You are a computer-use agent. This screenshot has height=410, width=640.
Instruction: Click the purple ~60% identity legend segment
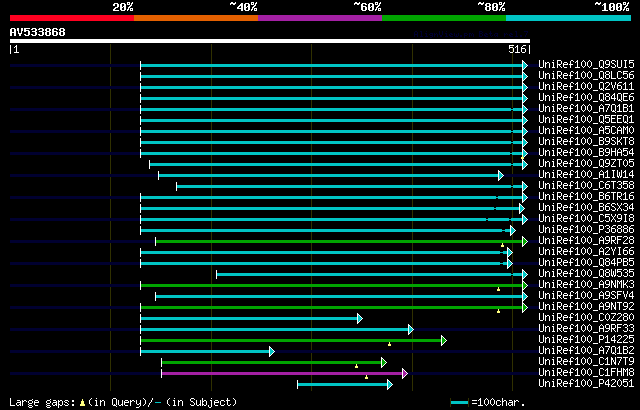[x=320, y=18]
